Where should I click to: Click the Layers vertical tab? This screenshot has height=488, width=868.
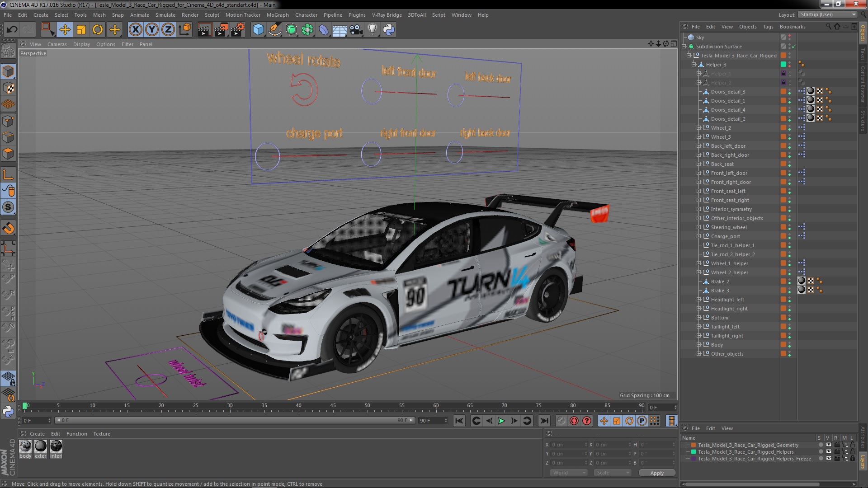pyautogui.click(x=863, y=462)
